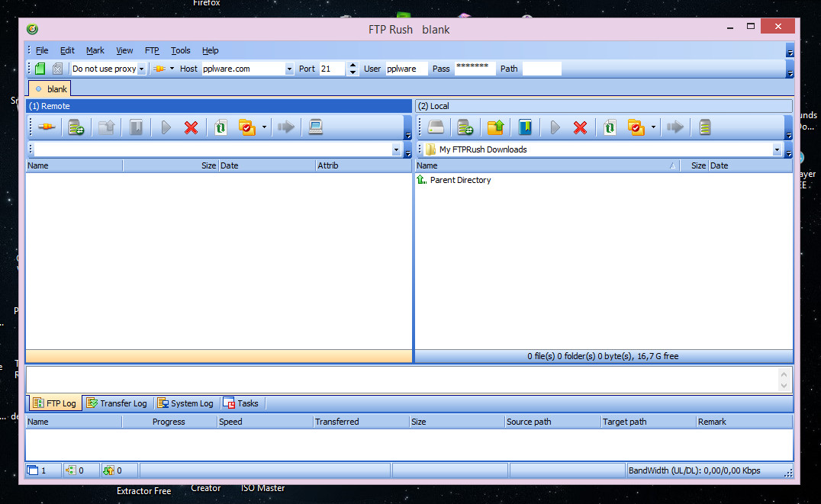Click the green refresh icon in Local toolbar
The height and width of the screenshot is (504, 821).
coord(610,127)
